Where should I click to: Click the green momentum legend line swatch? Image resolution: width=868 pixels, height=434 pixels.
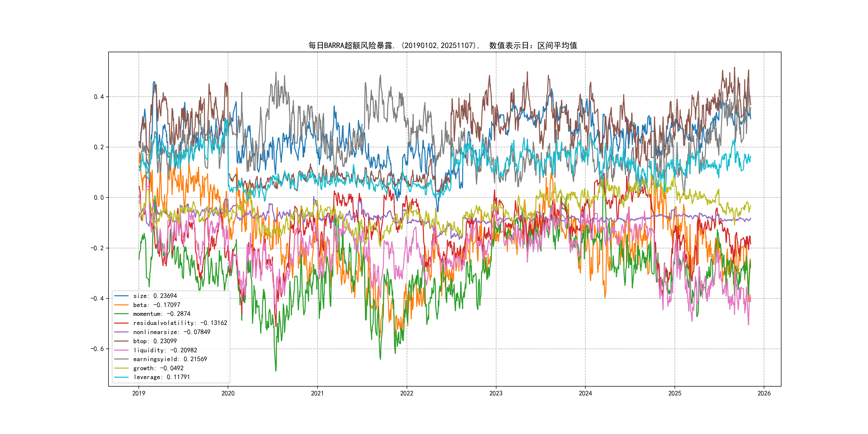[121, 314]
